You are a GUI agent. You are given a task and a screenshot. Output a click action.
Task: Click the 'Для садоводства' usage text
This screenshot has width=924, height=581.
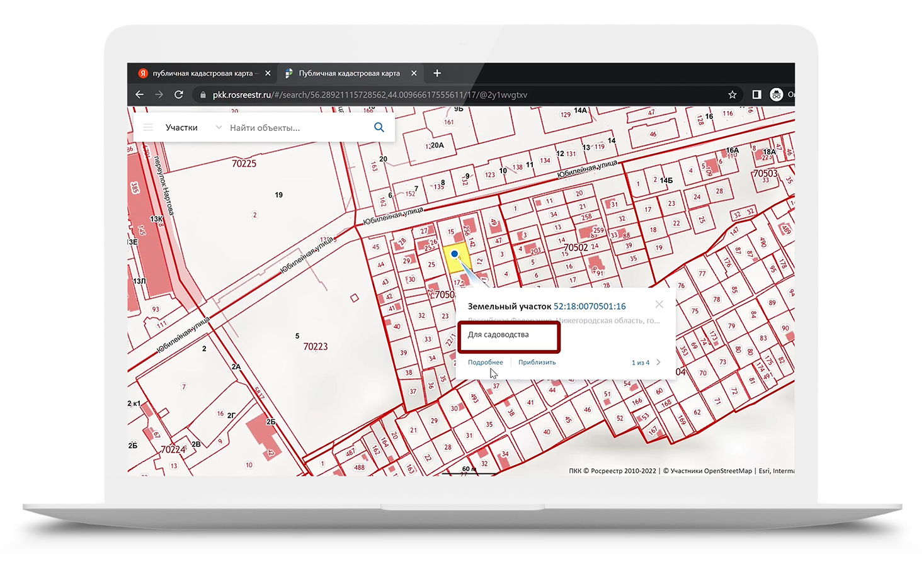498,334
